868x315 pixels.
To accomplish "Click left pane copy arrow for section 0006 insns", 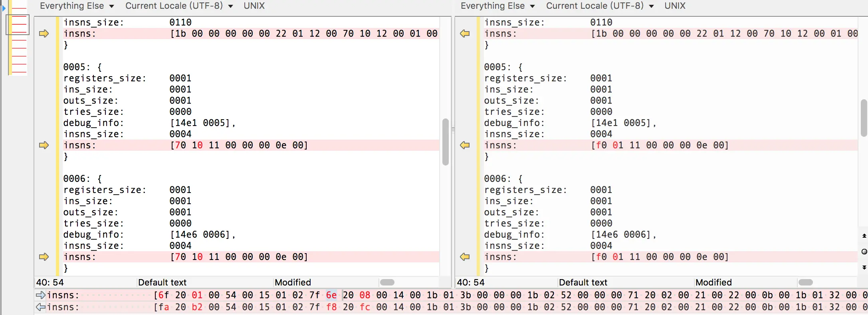I will pyautogui.click(x=44, y=257).
